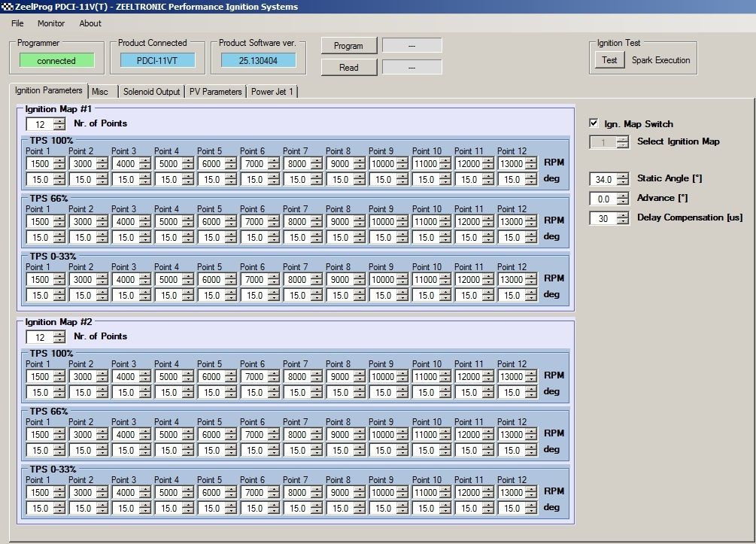Click the Static Angle spinner arrows
The image size is (756, 544).
(x=623, y=179)
